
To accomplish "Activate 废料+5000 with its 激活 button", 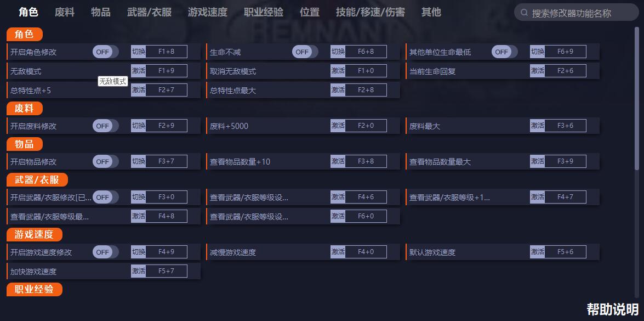I will 338,125.
